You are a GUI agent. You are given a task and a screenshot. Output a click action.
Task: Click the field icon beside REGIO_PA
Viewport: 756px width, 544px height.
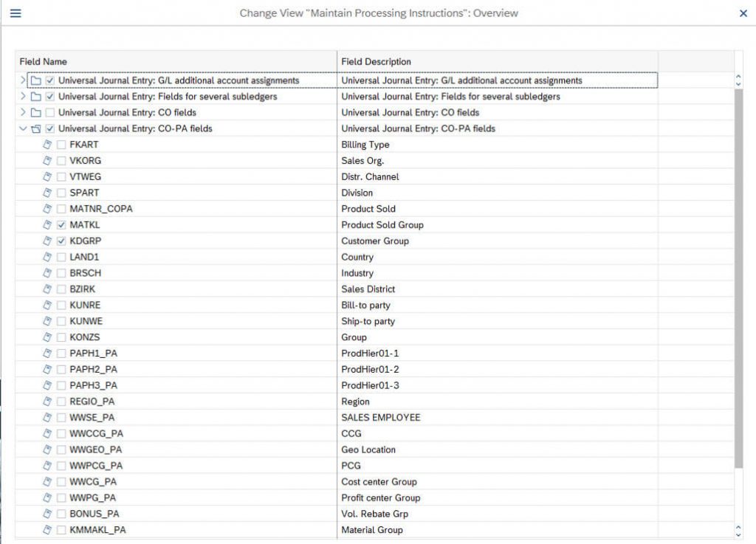47,402
